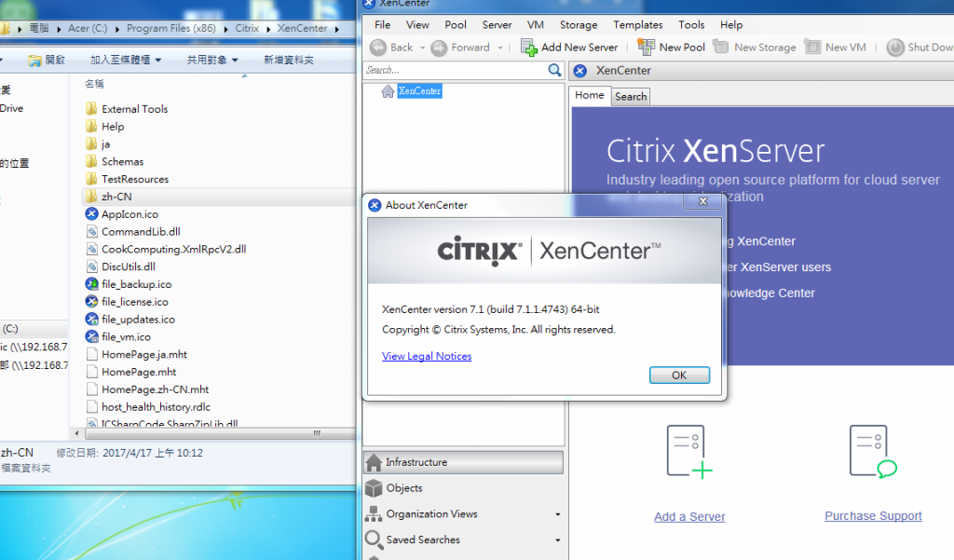Click the search magnifier icon

(x=554, y=70)
